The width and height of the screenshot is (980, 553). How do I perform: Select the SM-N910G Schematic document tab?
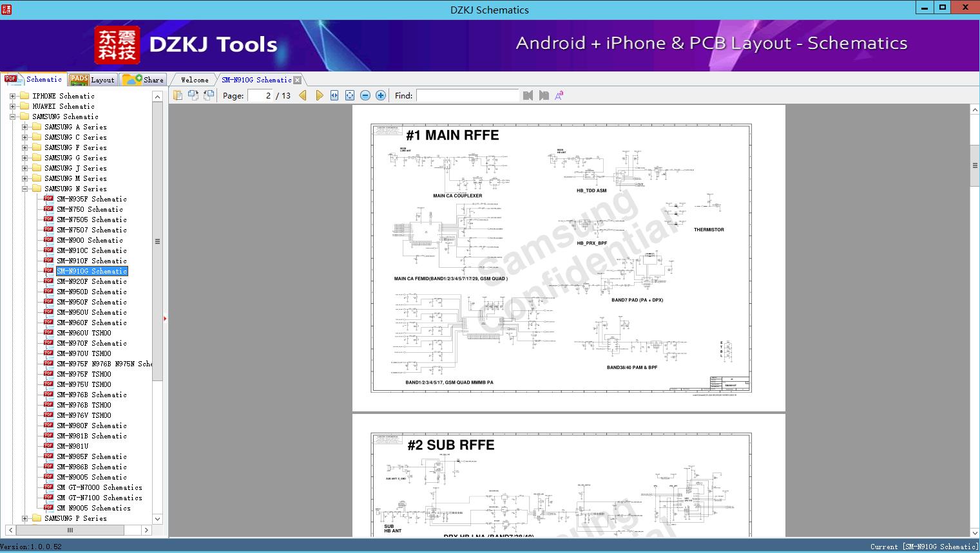[256, 80]
